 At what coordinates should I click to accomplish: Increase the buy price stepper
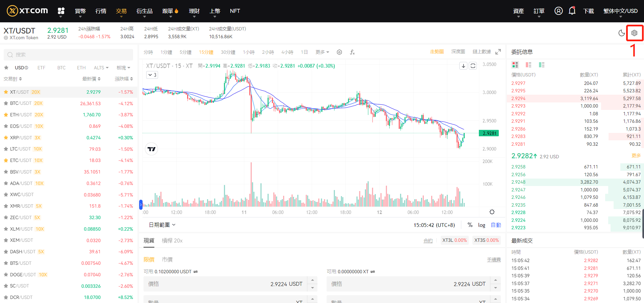point(312,280)
